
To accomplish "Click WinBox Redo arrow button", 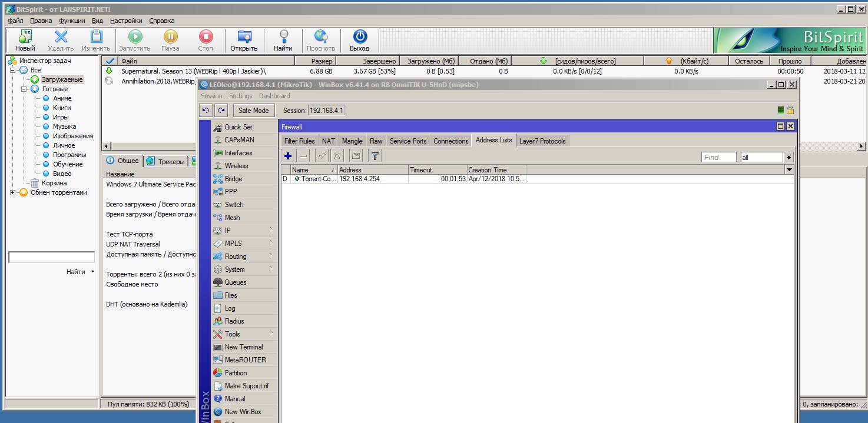I will pos(221,110).
